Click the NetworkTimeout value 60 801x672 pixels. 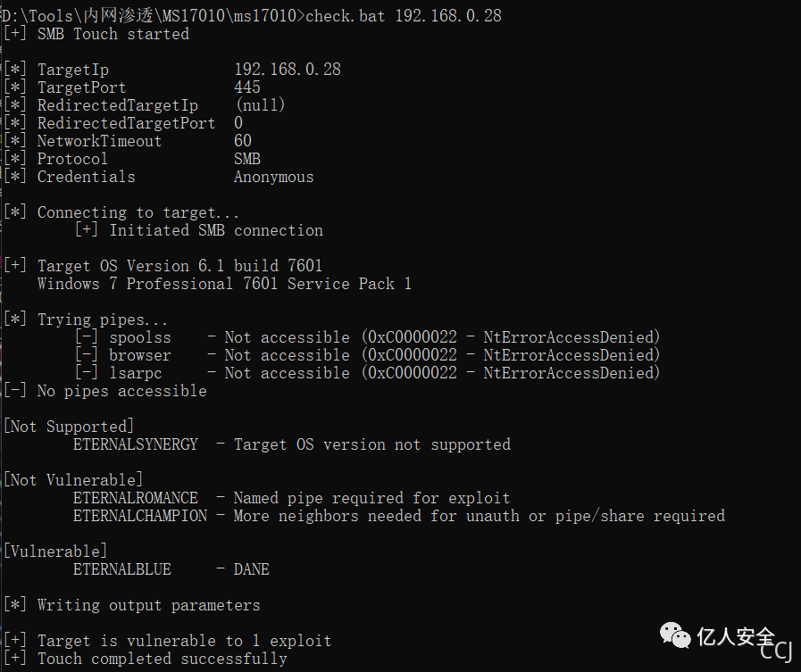click(243, 141)
